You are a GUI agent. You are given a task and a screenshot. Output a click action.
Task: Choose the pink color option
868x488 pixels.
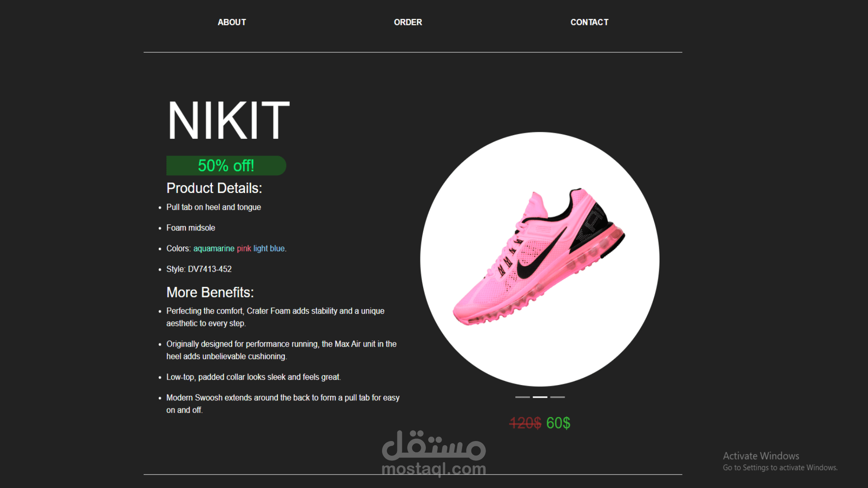coord(244,249)
